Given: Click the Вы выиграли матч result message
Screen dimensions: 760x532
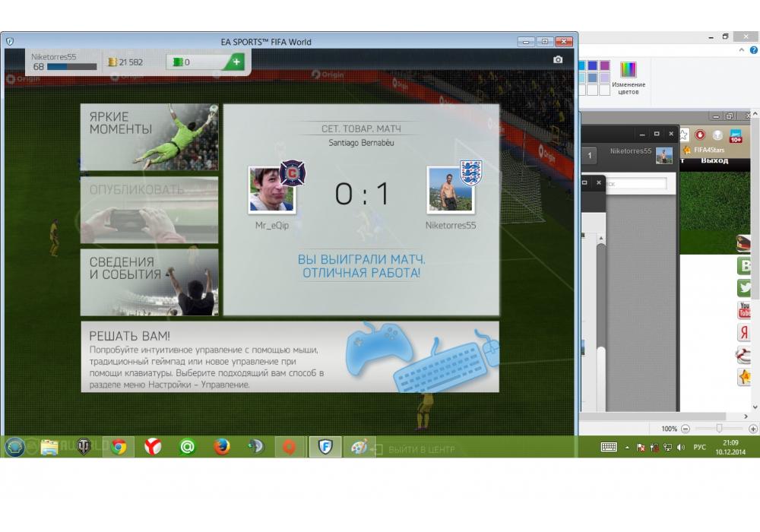Looking at the screenshot, I should click(x=361, y=266).
